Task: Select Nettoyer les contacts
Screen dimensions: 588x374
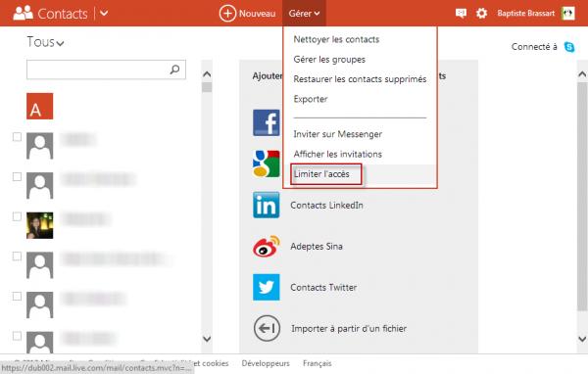Action: (x=336, y=39)
